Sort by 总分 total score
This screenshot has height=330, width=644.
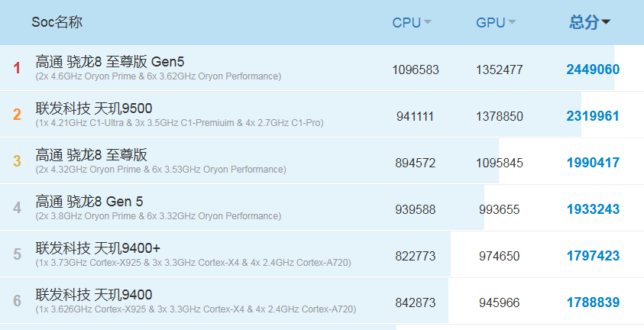coord(589,22)
